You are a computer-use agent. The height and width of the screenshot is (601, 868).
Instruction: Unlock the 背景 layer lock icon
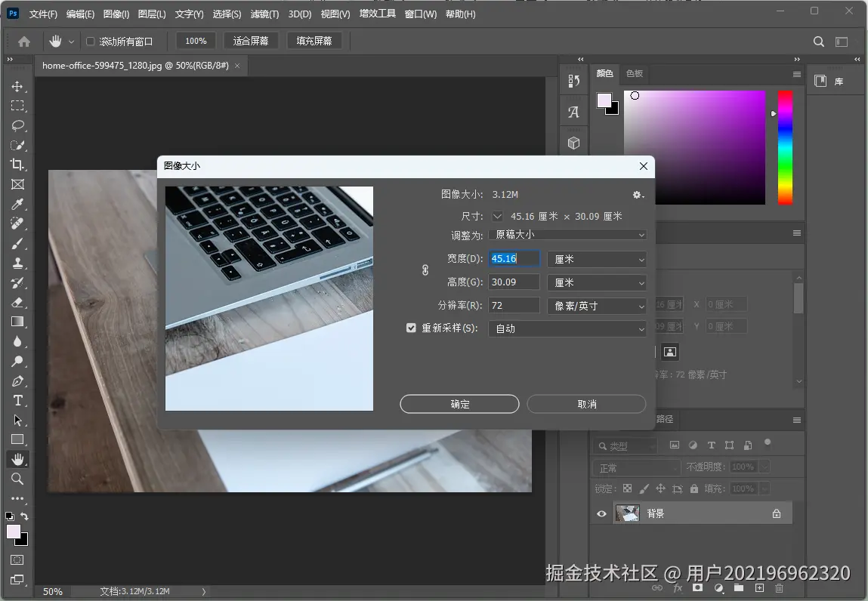776,513
